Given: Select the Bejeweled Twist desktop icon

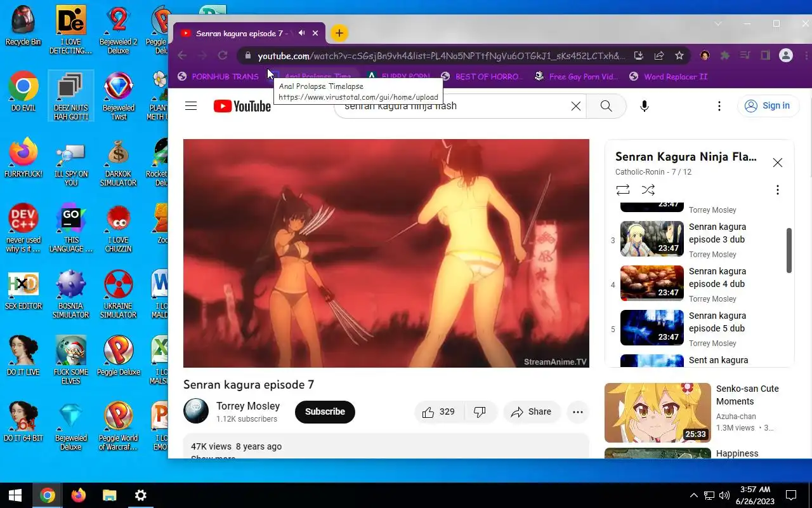Looking at the screenshot, I should pos(119,96).
